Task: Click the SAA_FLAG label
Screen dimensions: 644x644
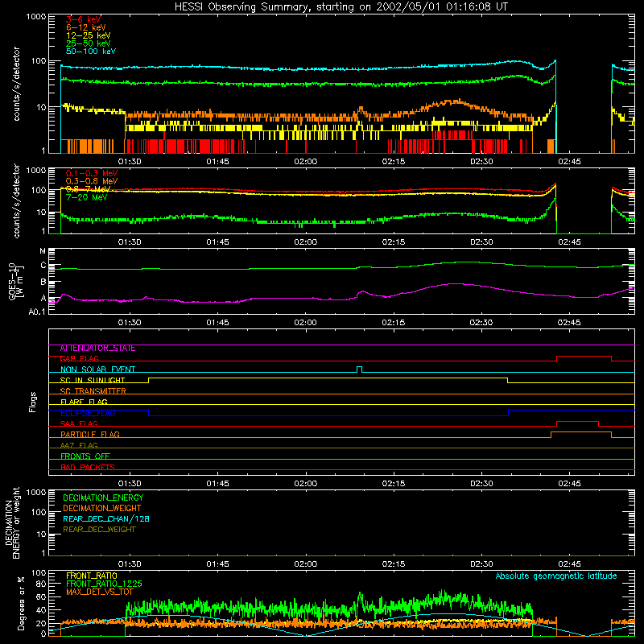Action: coord(79,424)
